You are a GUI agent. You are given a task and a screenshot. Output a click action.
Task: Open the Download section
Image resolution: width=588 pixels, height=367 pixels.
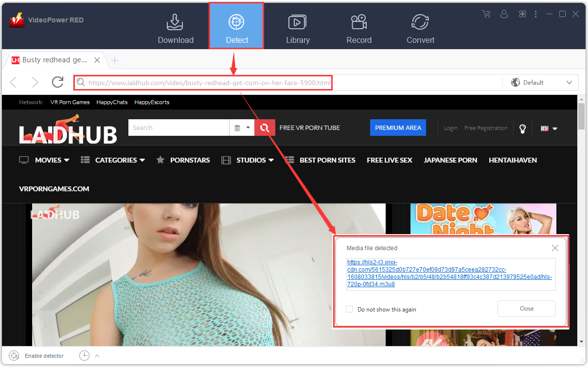pos(176,29)
